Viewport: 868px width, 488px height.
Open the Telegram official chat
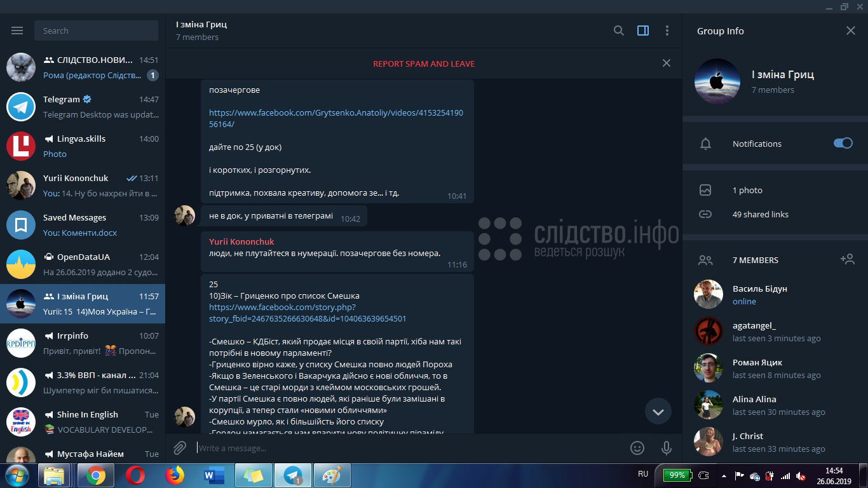click(x=83, y=107)
